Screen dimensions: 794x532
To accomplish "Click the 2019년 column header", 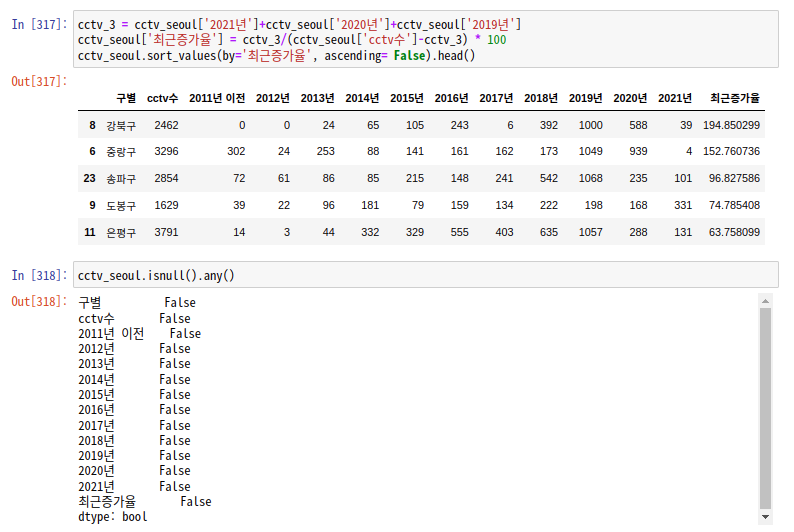I will [x=585, y=98].
